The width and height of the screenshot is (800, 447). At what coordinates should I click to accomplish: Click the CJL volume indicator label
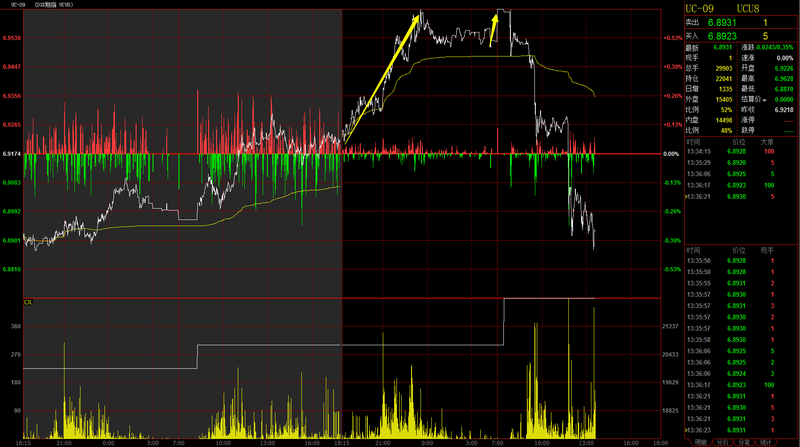(x=28, y=302)
